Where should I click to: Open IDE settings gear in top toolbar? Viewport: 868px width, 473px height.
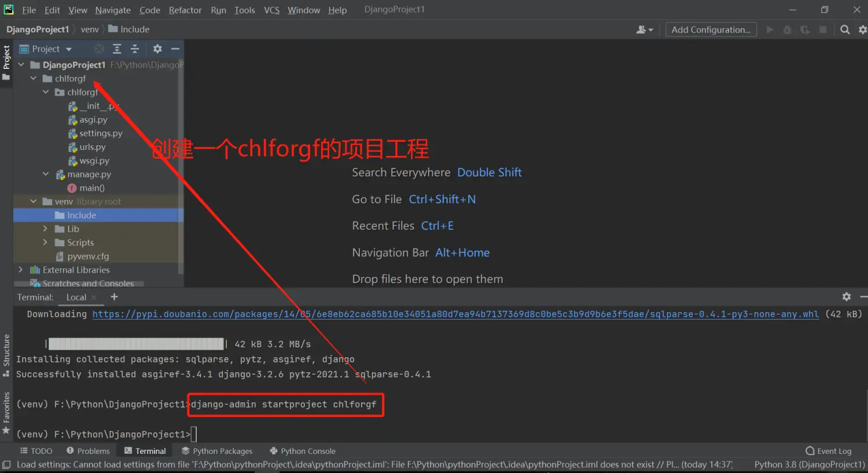click(x=862, y=30)
